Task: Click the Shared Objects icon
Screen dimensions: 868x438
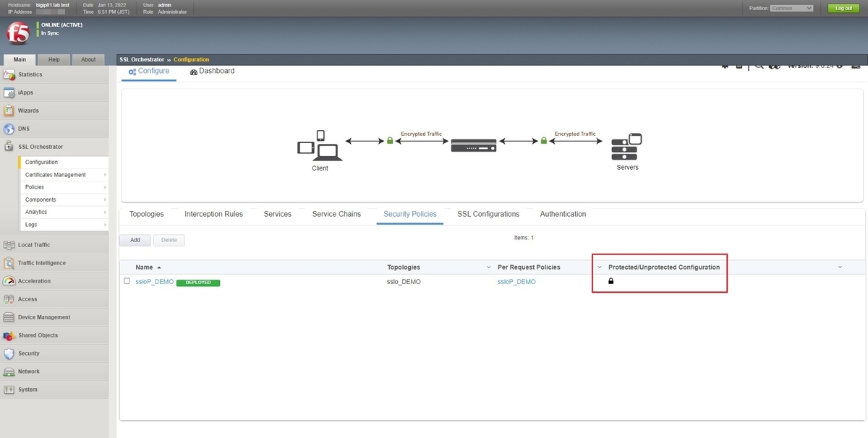Action: [x=9, y=335]
